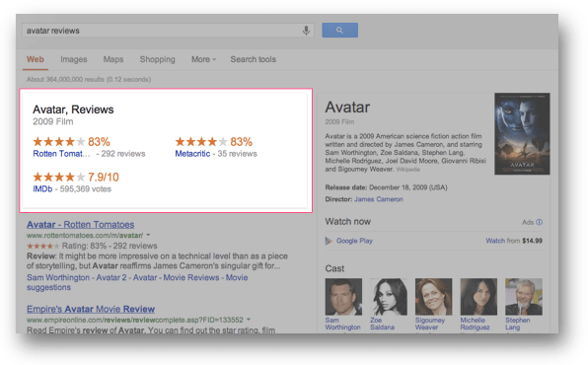The image size is (588, 365).
Task: Expand the arrow next to rottentomatoes.com URL
Action: pos(148,235)
